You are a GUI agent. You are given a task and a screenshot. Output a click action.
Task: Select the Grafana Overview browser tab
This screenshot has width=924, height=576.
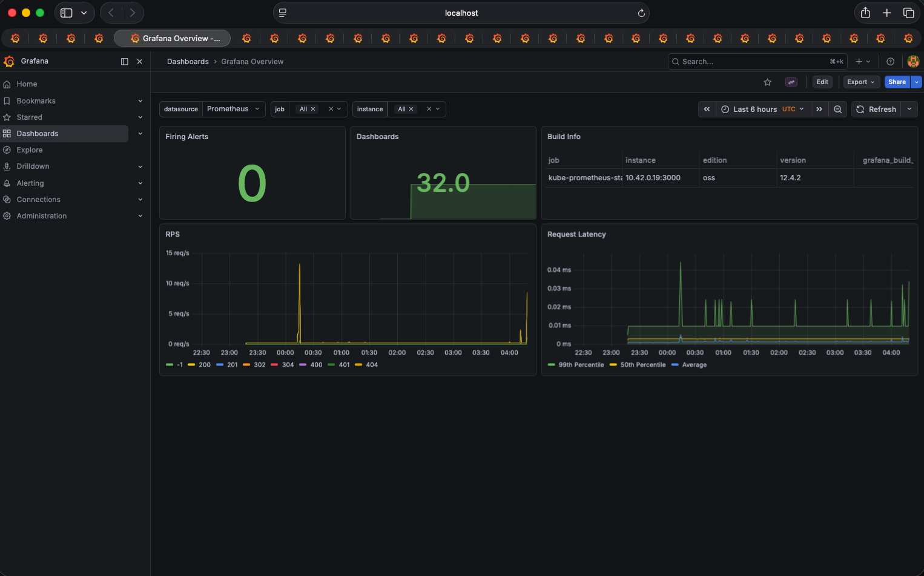point(172,38)
